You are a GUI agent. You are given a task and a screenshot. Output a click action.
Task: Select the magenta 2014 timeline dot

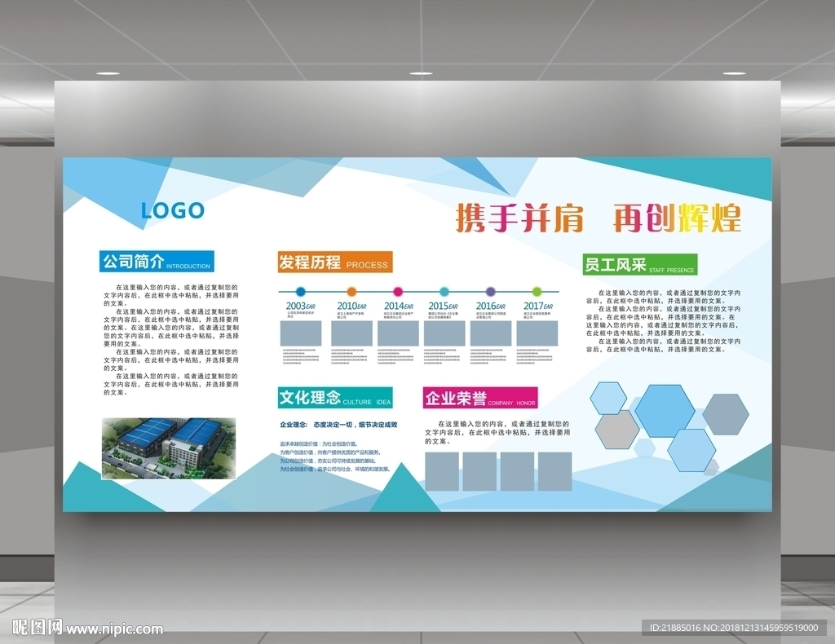[x=398, y=292]
